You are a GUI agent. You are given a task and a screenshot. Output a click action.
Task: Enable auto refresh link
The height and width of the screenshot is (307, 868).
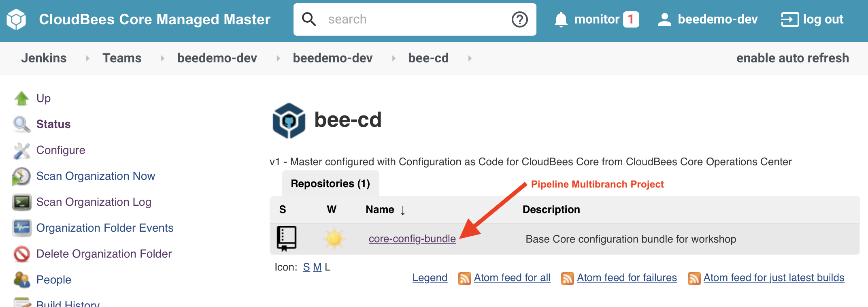click(792, 58)
